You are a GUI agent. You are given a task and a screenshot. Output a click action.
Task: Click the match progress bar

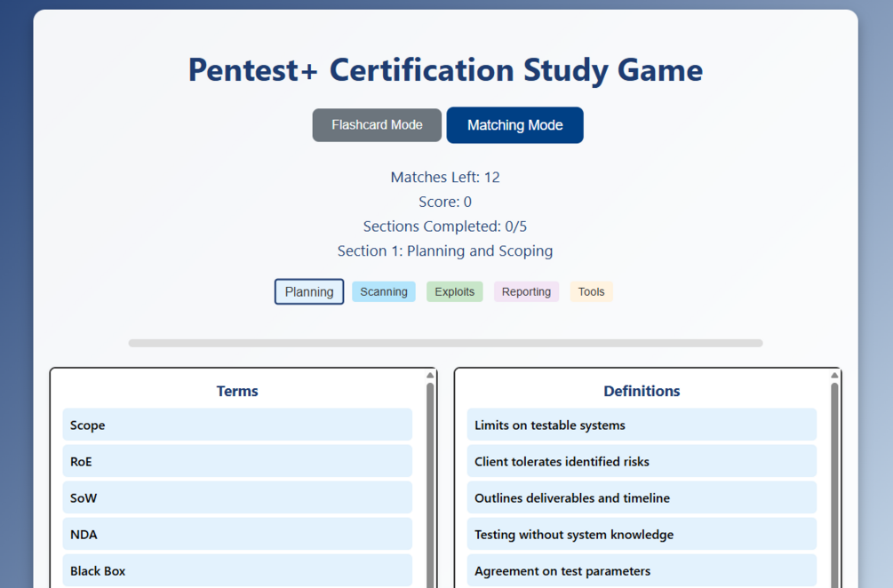pyautogui.click(x=445, y=343)
